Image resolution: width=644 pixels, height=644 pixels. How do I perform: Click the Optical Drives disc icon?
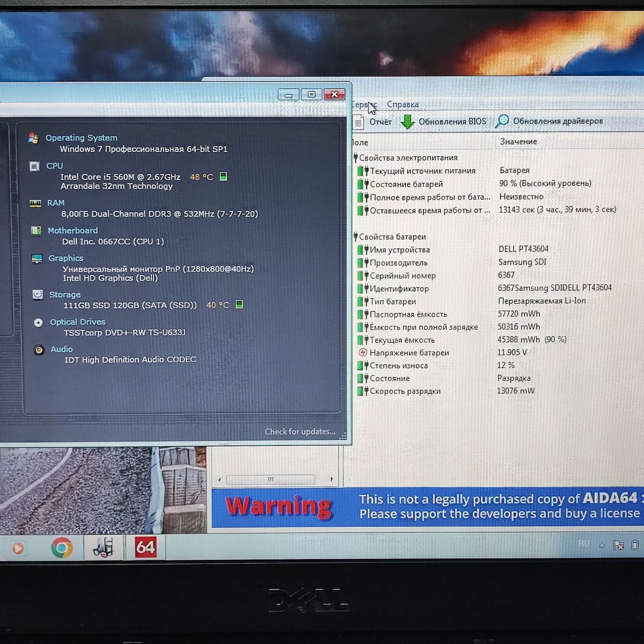38,323
